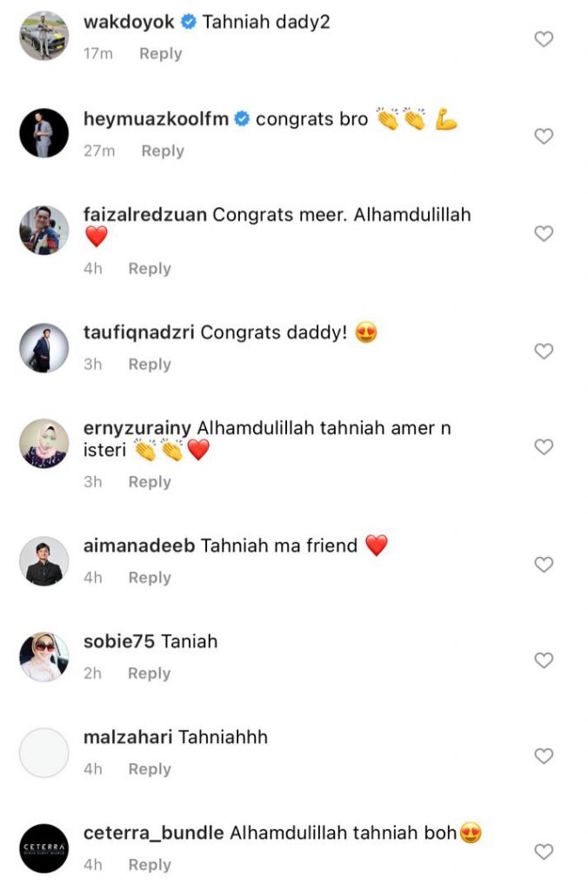
Task: Open ceterra_bundle's CETERRA avatar
Action: coord(43,848)
